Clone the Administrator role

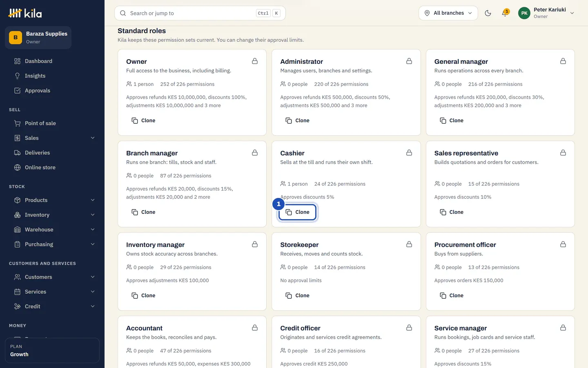pyautogui.click(x=297, y=121)
